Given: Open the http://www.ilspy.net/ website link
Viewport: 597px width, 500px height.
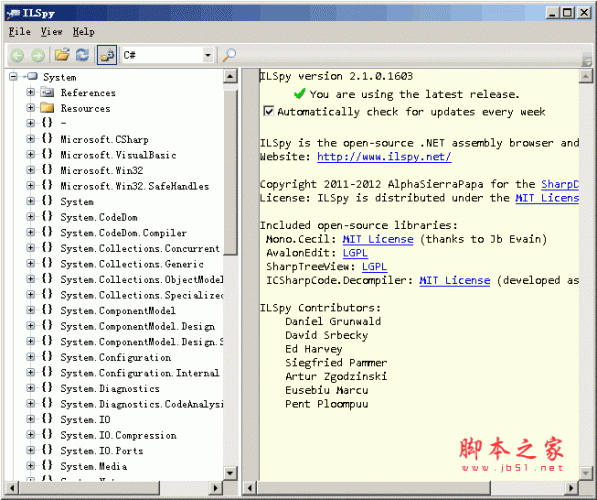Looking at the screenshot, I should [x=384, y=157].
